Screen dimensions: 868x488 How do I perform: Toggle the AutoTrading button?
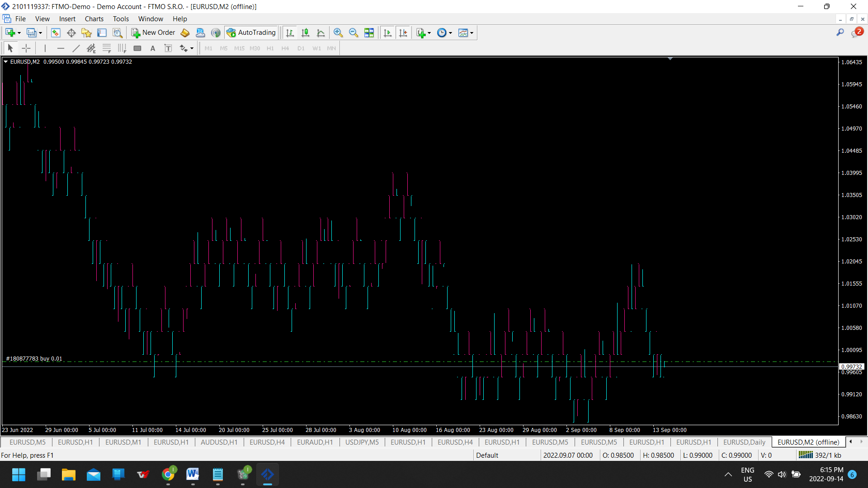[251, 33]
